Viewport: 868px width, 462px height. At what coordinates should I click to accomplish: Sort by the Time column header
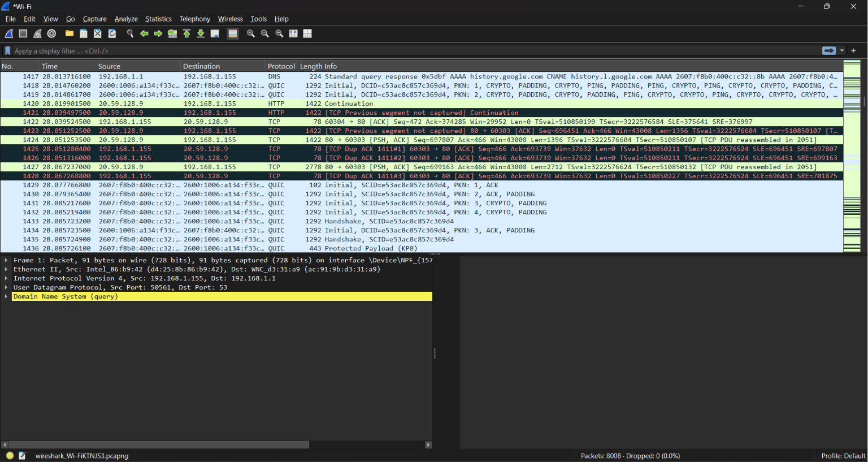(x=68, y=66)
